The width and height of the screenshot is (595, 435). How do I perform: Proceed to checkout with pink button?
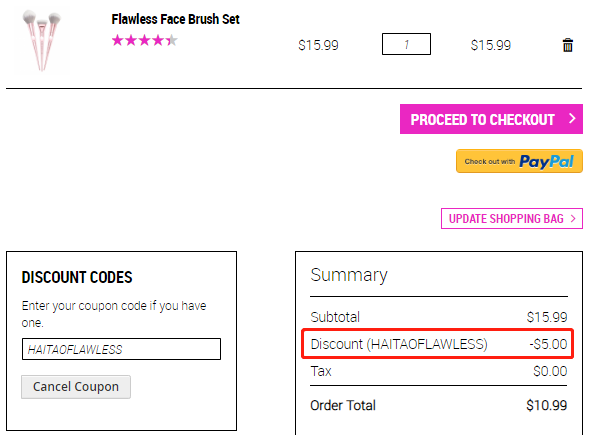(x=491, y=119)
